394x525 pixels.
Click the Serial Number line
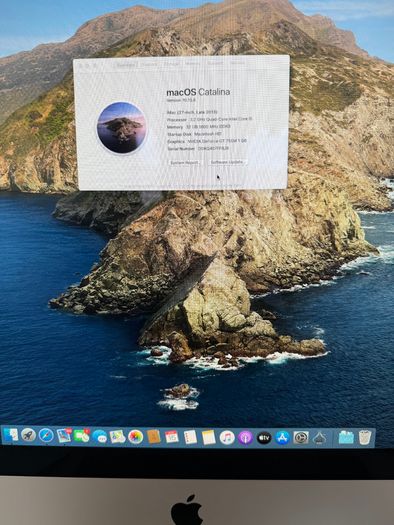coord(198,148)
